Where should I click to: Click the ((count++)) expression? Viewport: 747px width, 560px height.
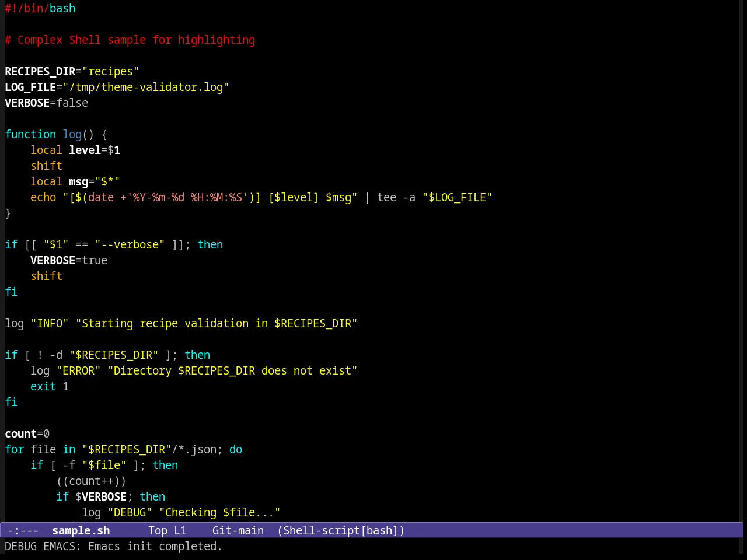click(x=92, y=481)
